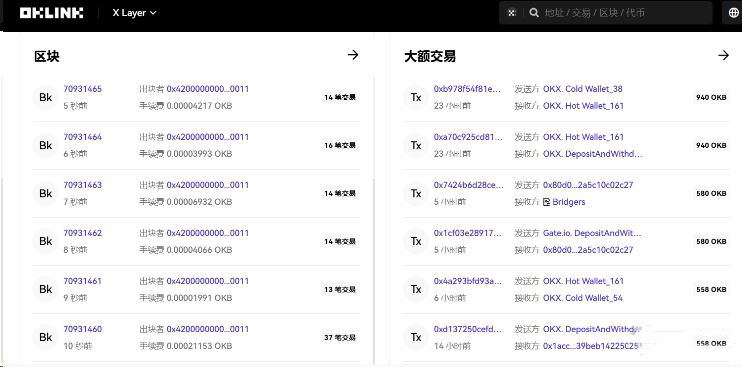The image size is (742, 367).
Task: Open OKX. Cold Wallet_38 sender link
Action: [x=583, y=89]
